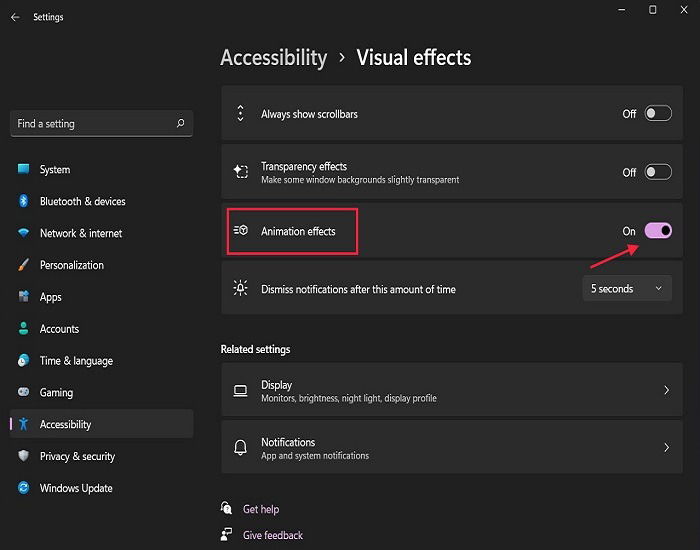Click the Network & internet wifi icon

24,233
